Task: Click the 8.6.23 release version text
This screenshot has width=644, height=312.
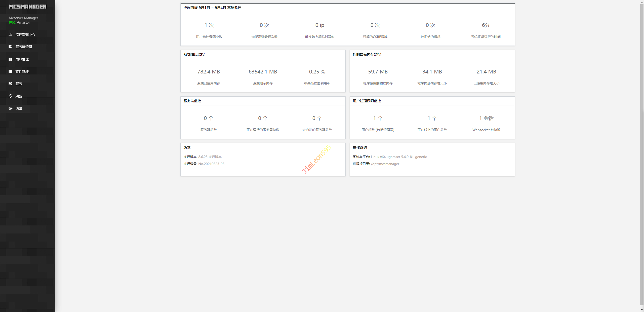Action: pos(203,157)
